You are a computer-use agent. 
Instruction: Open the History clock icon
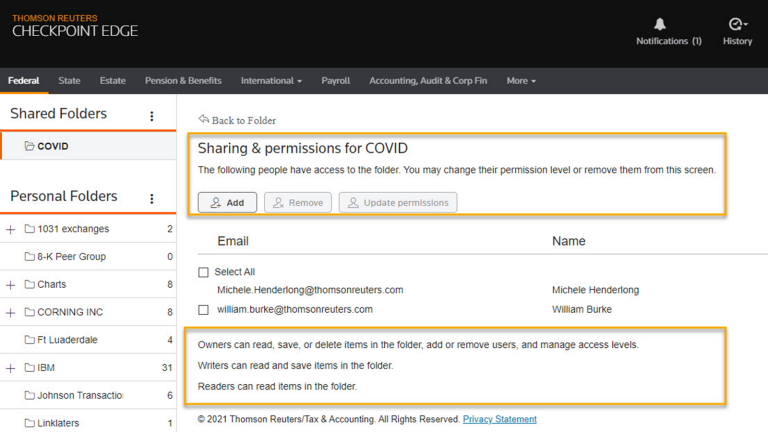coord(737,25)
